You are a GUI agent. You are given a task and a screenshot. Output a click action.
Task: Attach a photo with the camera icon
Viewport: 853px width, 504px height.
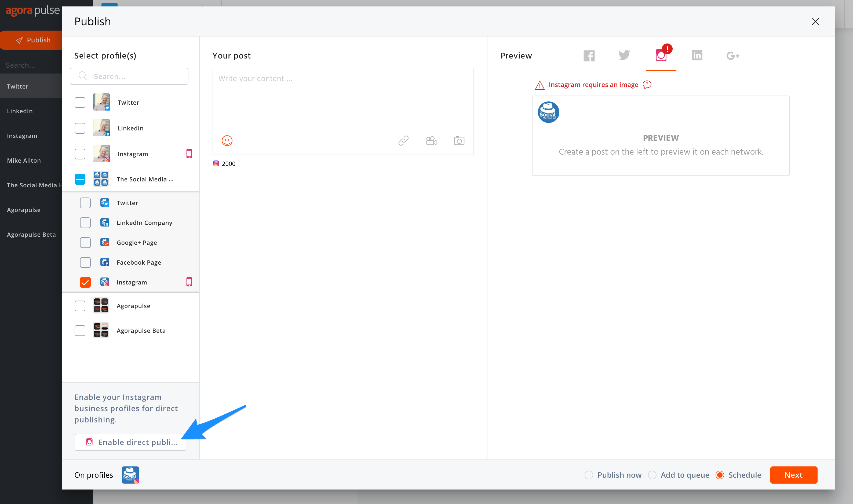click(459, 140)
